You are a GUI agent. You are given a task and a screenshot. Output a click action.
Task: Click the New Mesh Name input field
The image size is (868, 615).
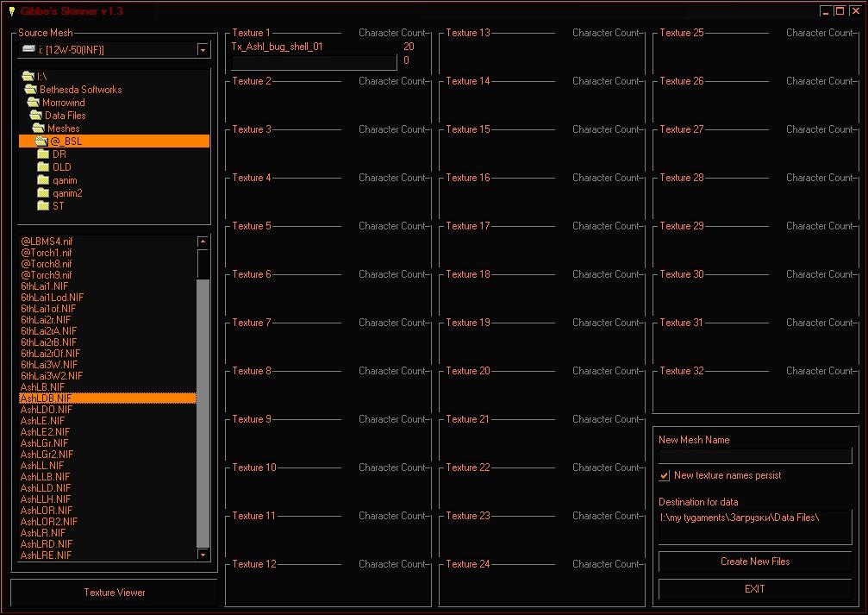click(755, 456)
